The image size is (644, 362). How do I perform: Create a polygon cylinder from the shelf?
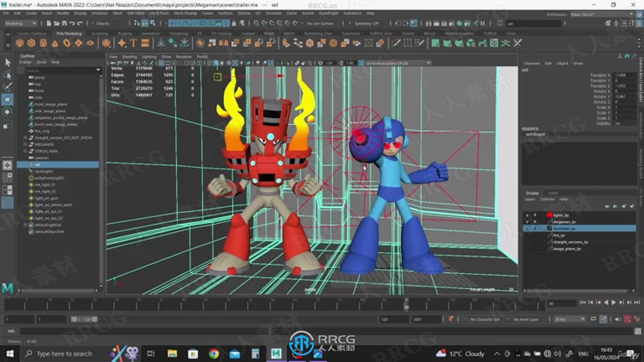43,43
